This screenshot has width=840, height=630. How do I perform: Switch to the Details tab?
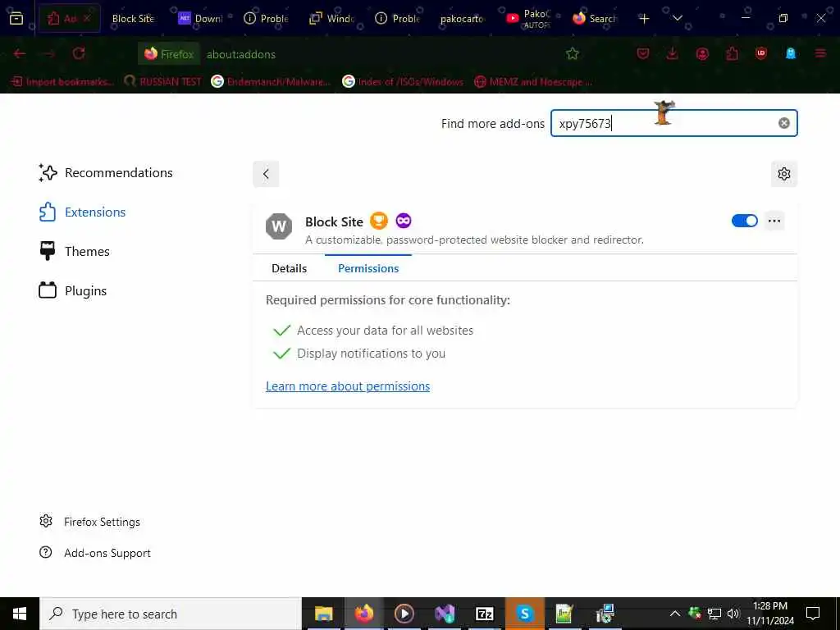289,268
